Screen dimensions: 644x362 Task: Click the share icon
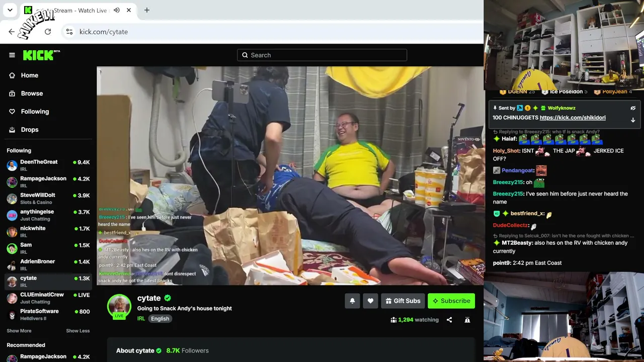pos(449,320)
